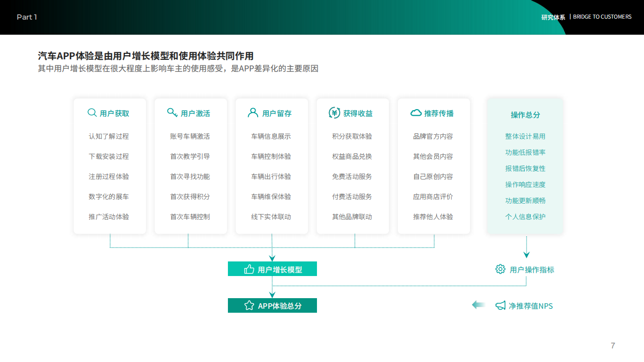Screen dimensions: 644x362
Task: Click the 用户获取 card heading
Action: point(115,113)
